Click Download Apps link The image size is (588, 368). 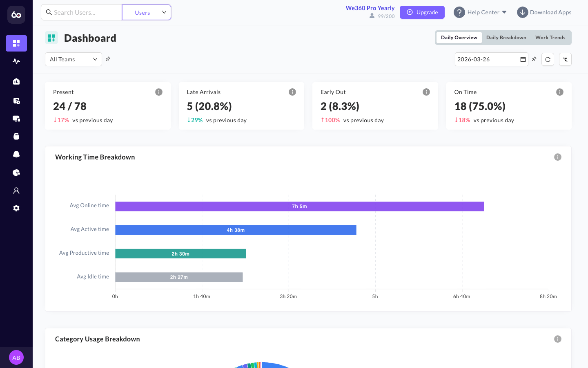click(544, 12)
